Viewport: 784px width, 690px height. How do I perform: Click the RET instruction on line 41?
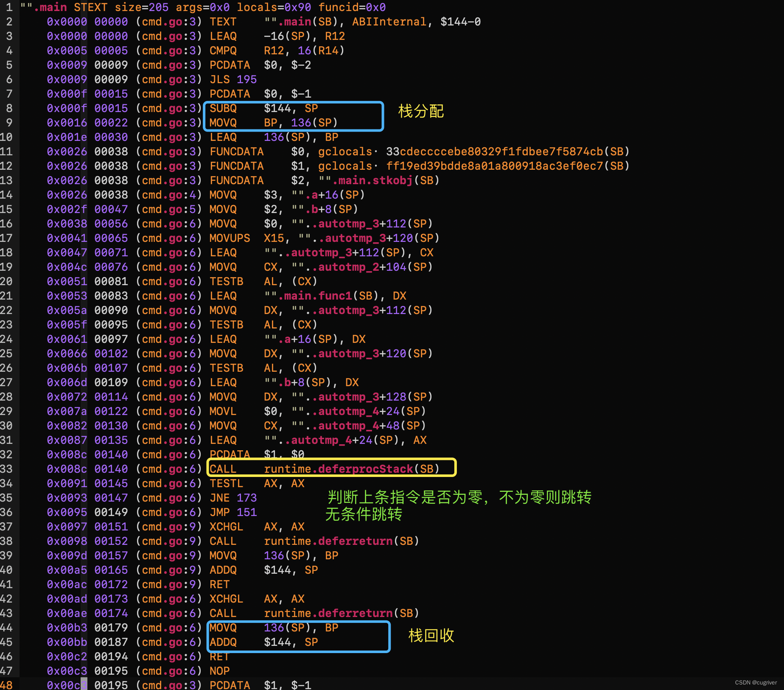tap(219, 584)
